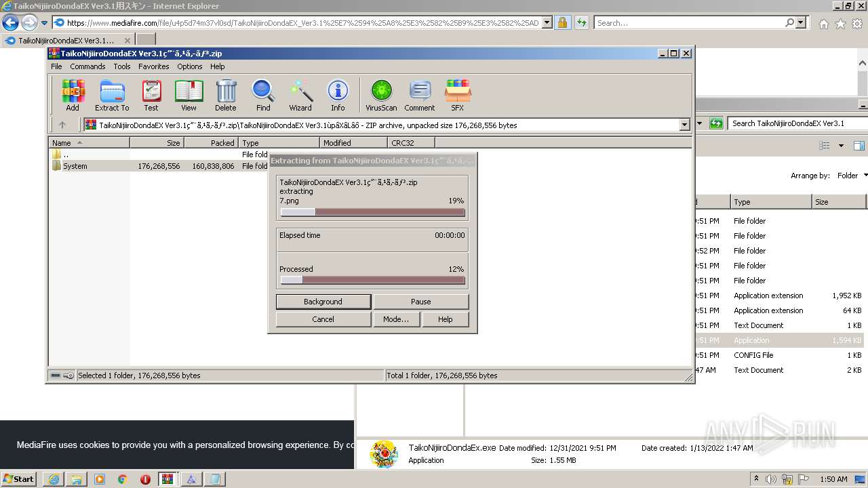Open Internet Explorer Tools gear

tap(857, 23)
